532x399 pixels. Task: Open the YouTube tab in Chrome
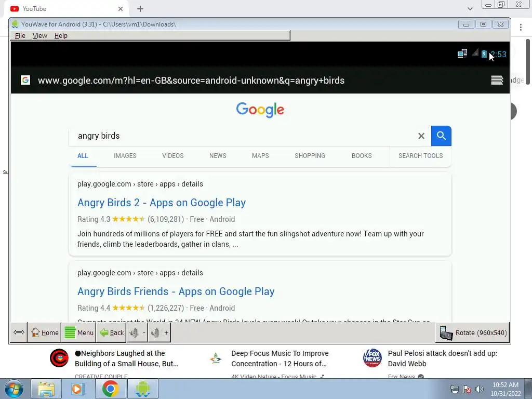(x=66, y=9)
